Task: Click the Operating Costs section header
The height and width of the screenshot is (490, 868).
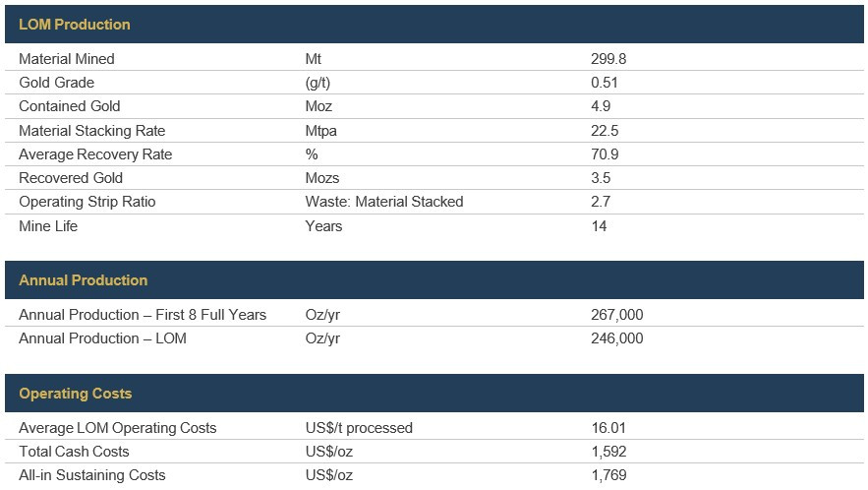Action: [76, 394]
